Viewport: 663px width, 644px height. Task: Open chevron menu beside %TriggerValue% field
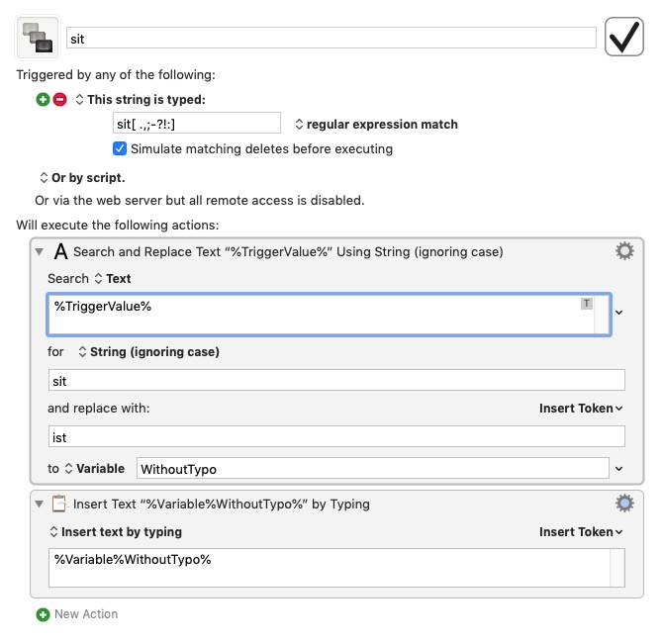tap(619, 313)
